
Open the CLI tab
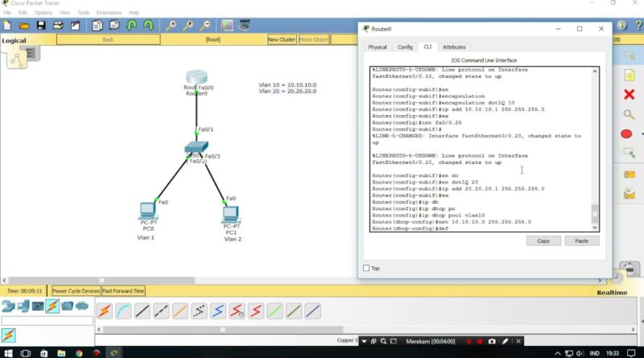point(427,47)
